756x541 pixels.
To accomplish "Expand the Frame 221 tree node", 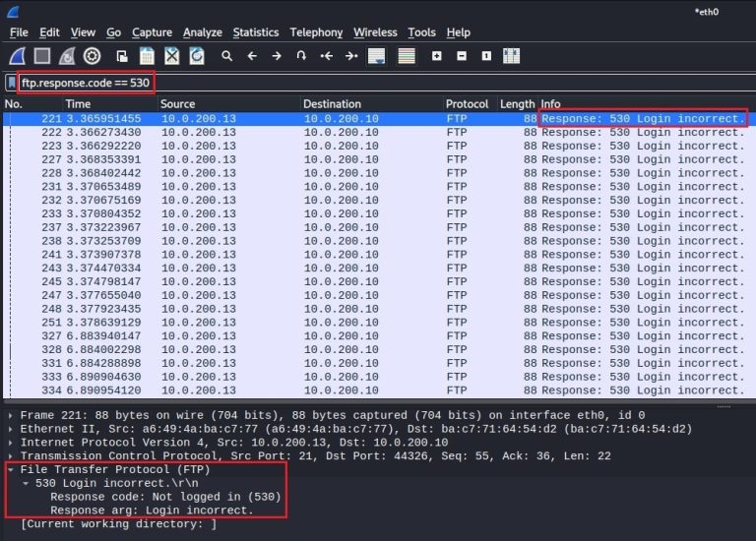I will (x=11, y=416).
